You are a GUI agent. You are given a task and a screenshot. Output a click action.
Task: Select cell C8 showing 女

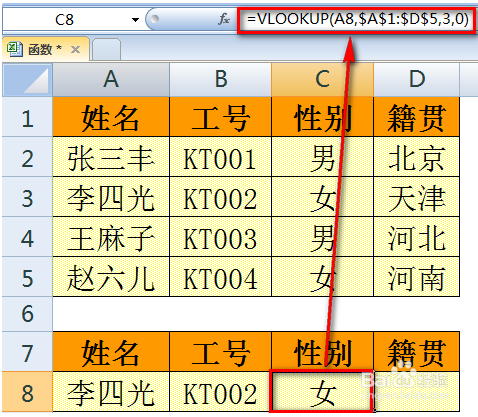pos(322,391)
